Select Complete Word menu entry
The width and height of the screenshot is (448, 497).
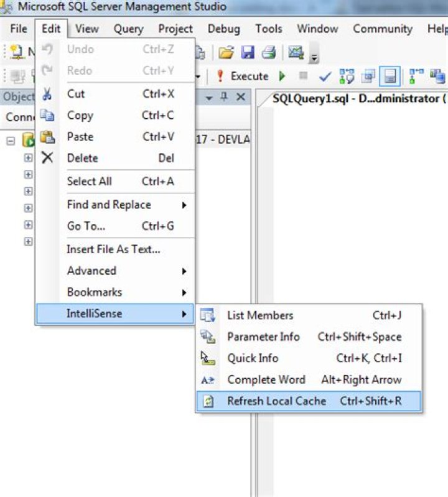coord(309,379)
